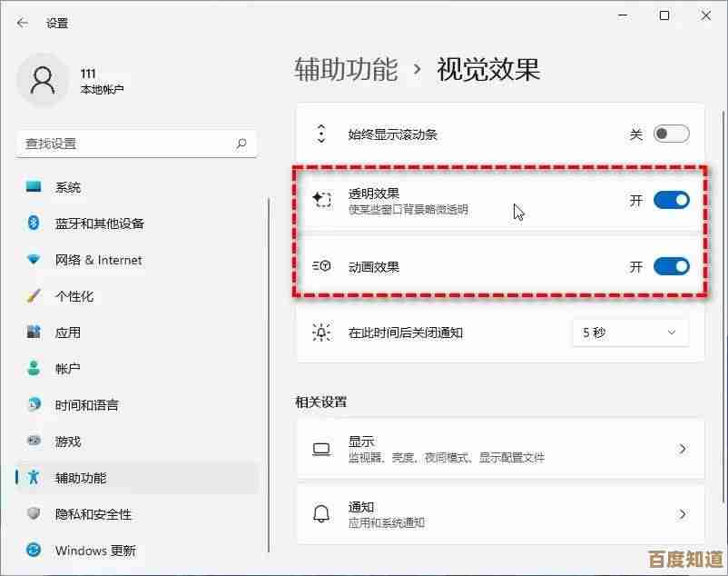Select 辅助功能 in the breadcrumb

pos(345,68)
